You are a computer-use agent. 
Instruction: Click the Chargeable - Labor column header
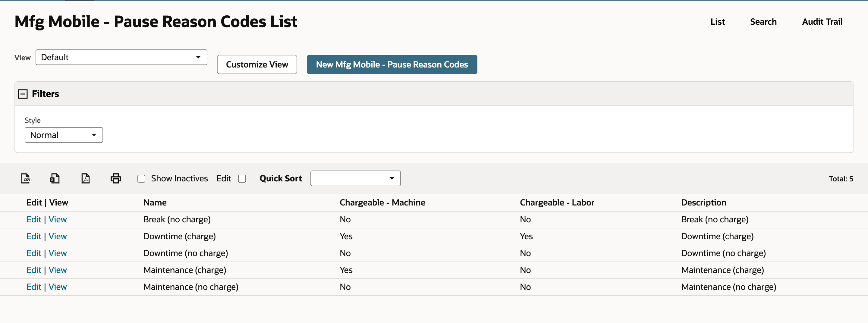[x=557, y=202]
